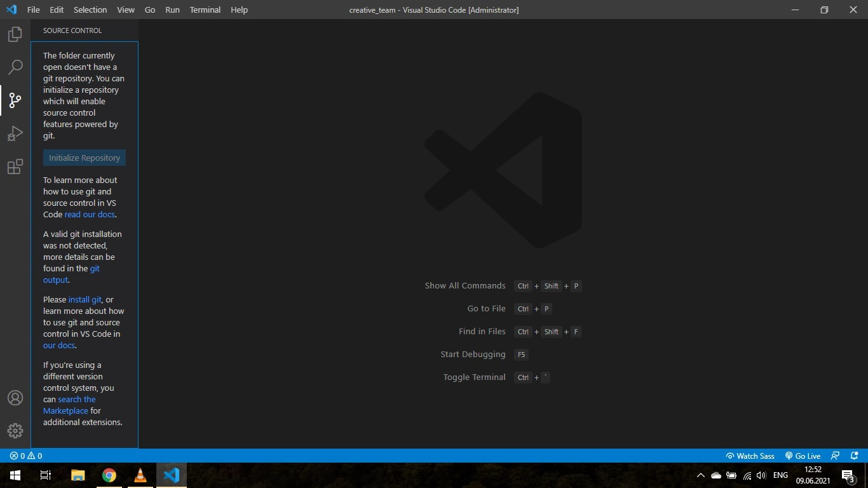
Task: Open the Accounts icon menu
Action: [x=15, y=398]
